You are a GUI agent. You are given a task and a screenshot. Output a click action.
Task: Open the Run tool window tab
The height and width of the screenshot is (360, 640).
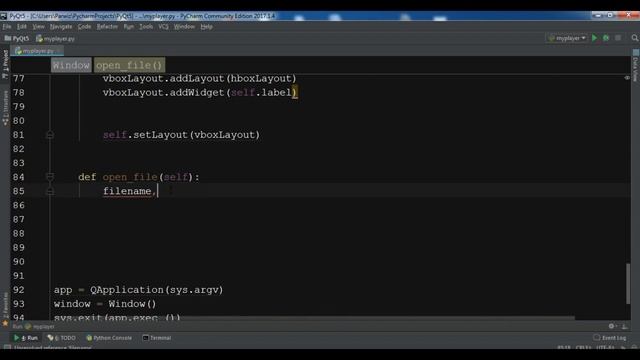click(x=25, y=338)
